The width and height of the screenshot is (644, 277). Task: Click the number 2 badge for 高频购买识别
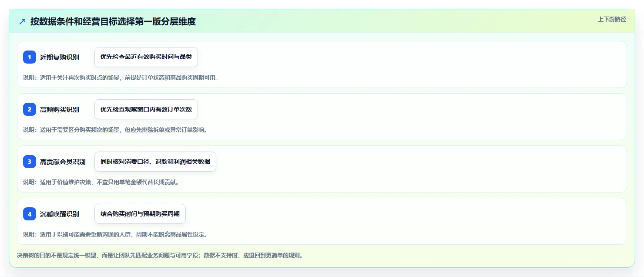30,109
